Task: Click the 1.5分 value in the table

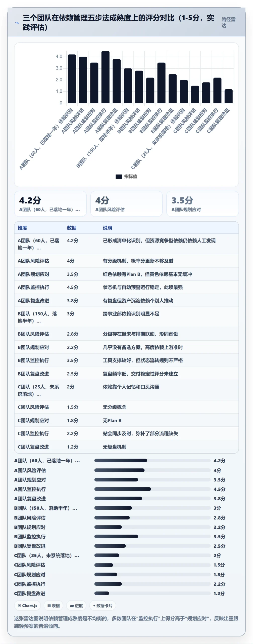Action: pos(73,407)
